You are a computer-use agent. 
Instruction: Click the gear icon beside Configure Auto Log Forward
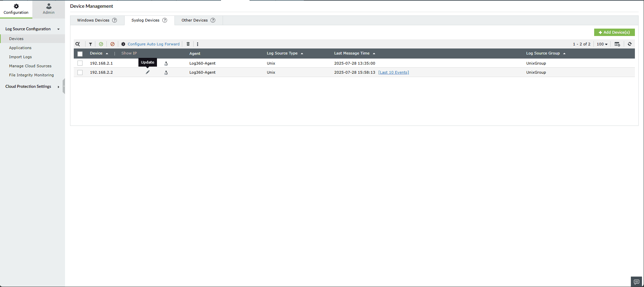coord(123,44)
